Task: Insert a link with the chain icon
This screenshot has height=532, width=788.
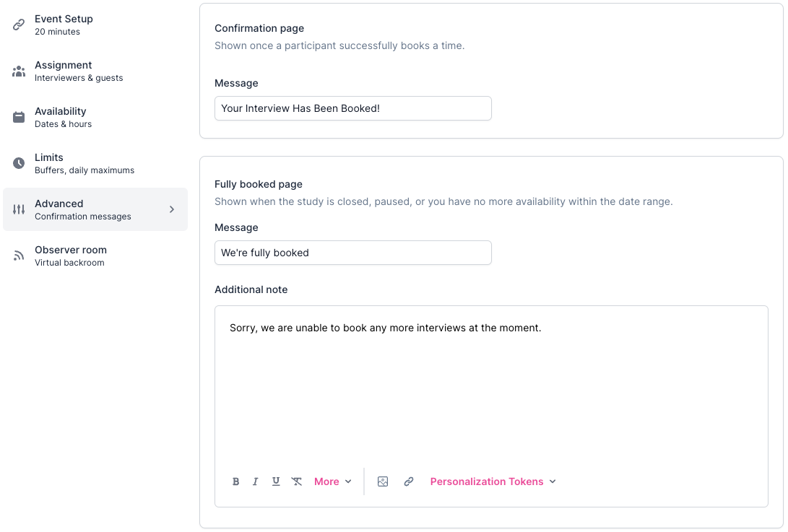Action: tap(409, 481)
